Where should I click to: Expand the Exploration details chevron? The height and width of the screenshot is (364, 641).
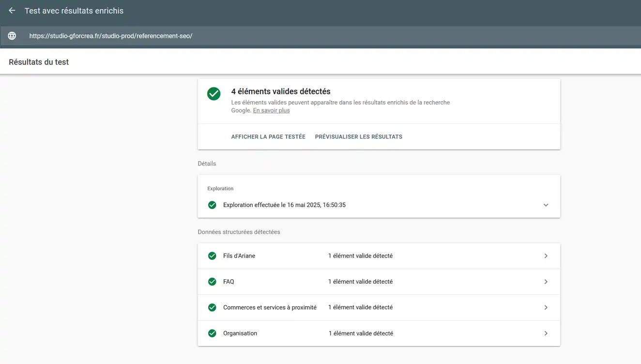coord(546,205)
